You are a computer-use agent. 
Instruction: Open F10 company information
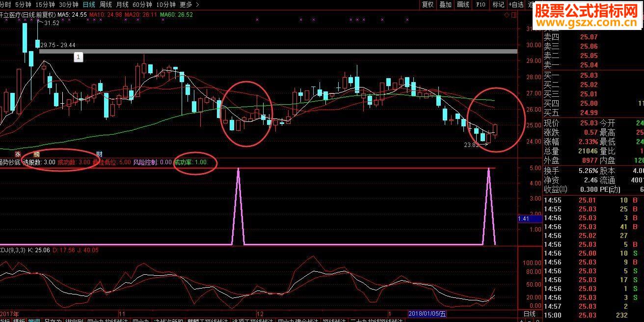(481, 4)
